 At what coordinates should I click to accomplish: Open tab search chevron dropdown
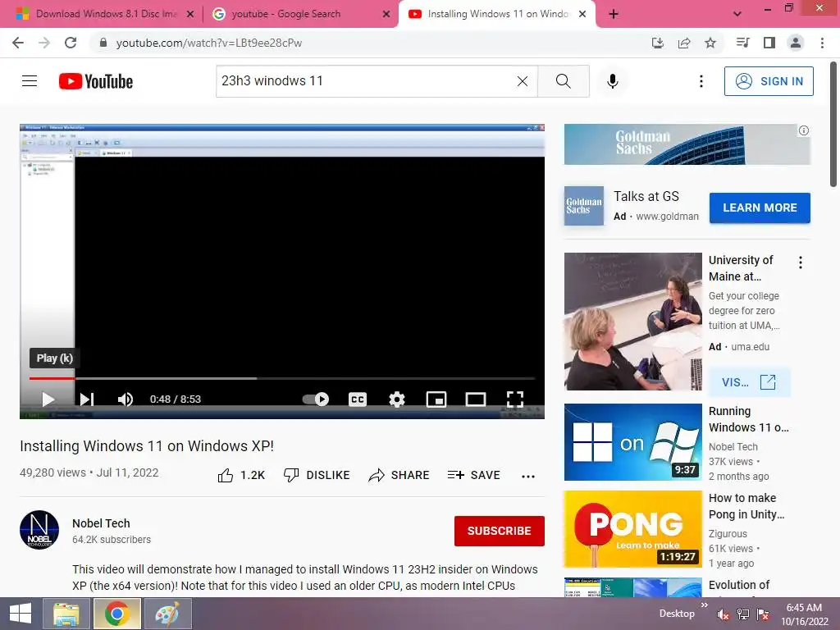737,14
